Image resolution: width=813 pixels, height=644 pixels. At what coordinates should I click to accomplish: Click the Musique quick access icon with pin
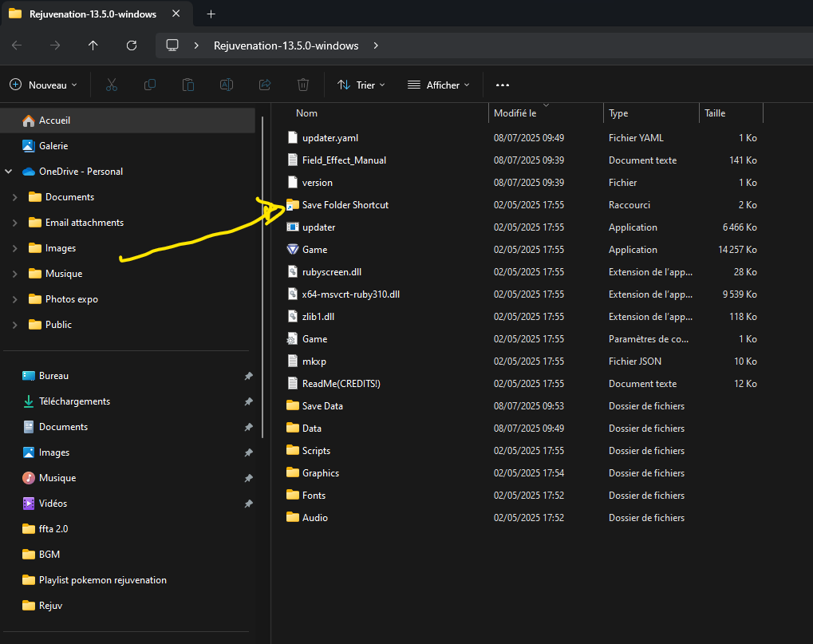(29, 478)
